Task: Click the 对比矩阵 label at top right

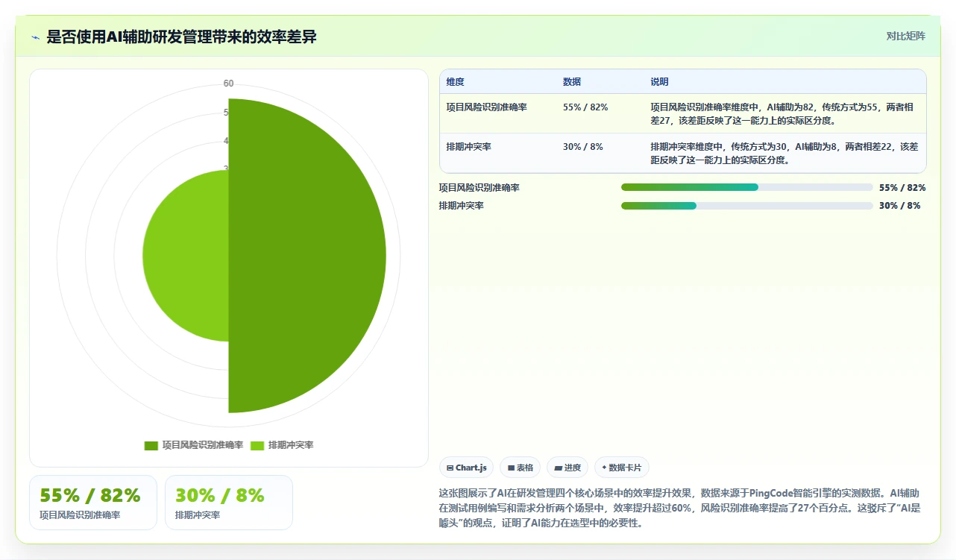Action: (x=905, y=36)
